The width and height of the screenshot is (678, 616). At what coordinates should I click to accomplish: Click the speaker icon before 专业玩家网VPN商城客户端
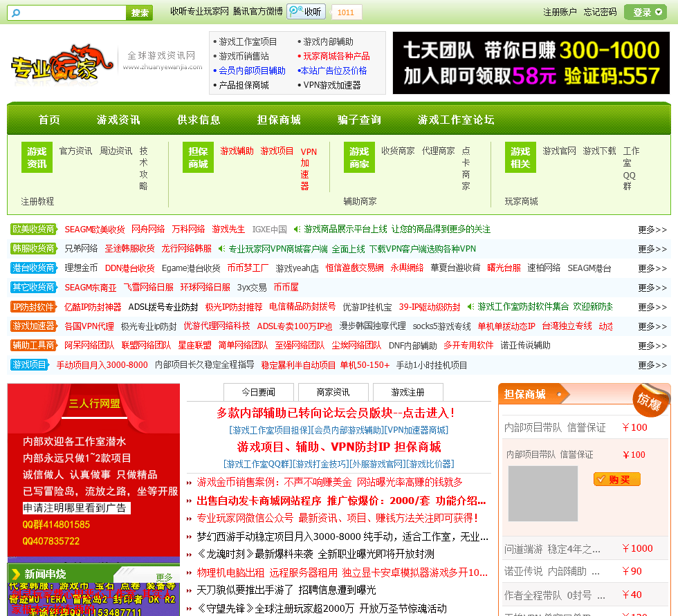tap(222, 249)
